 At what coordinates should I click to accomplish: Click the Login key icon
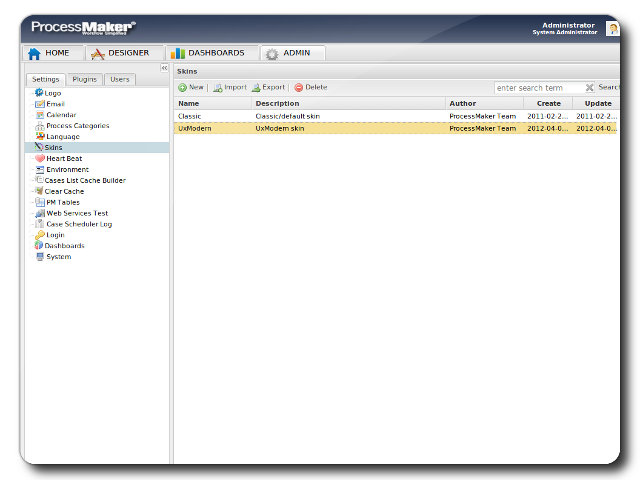[x=39, y=235]
